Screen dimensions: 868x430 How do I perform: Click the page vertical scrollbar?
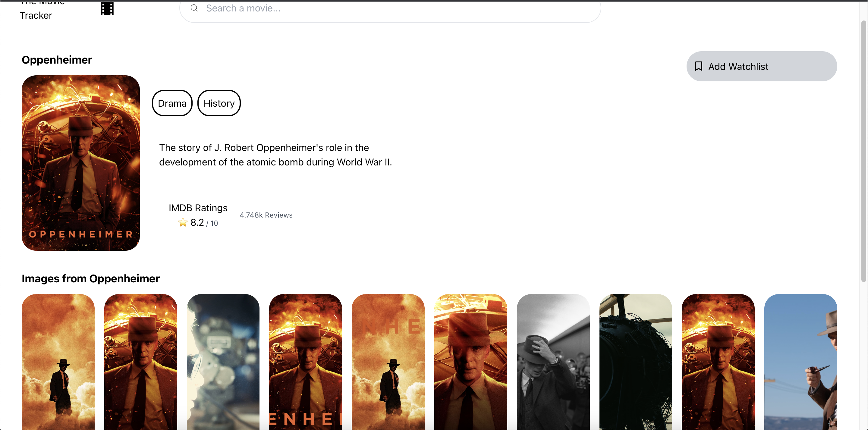click(863, 151)
